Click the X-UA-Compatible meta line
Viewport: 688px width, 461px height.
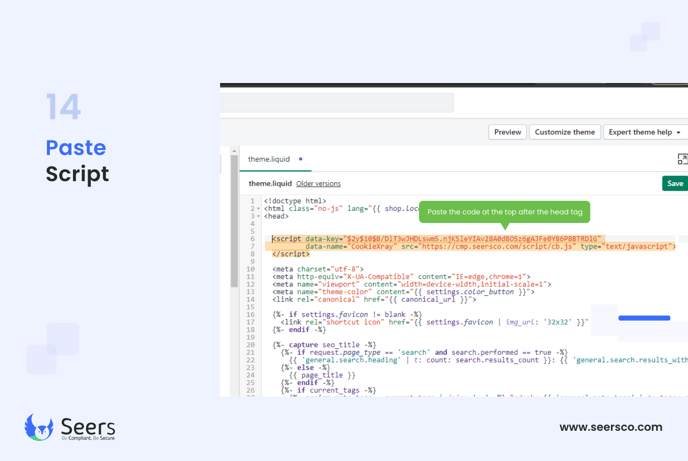(x=401, y=277)
